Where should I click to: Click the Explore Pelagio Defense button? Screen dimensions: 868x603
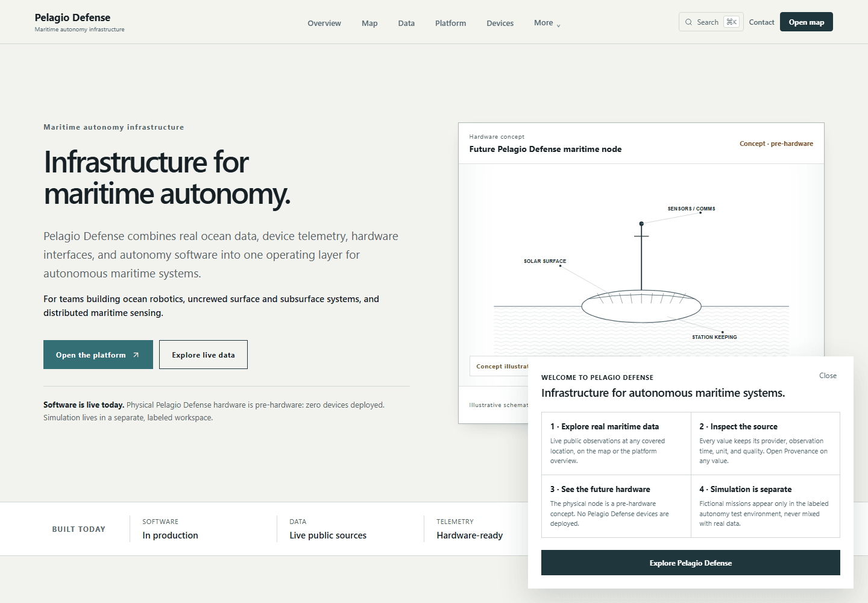tap(691, 563)
